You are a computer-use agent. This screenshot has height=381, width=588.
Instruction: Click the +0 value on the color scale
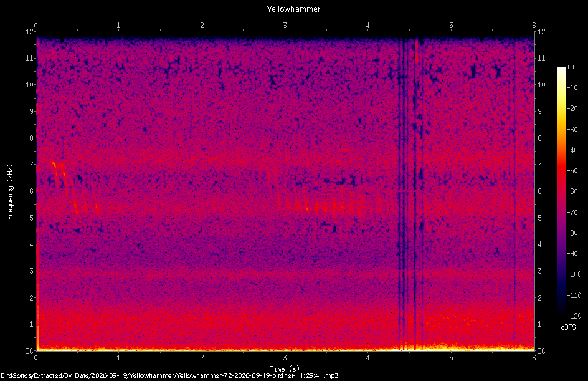pyautogui.click(x=571, y=67)
